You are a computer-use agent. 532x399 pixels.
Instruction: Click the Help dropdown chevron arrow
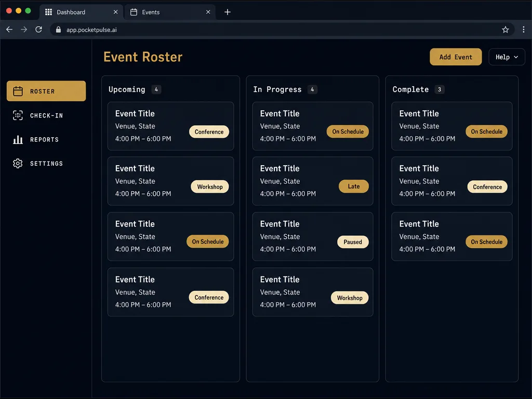(x=516, y=57)
